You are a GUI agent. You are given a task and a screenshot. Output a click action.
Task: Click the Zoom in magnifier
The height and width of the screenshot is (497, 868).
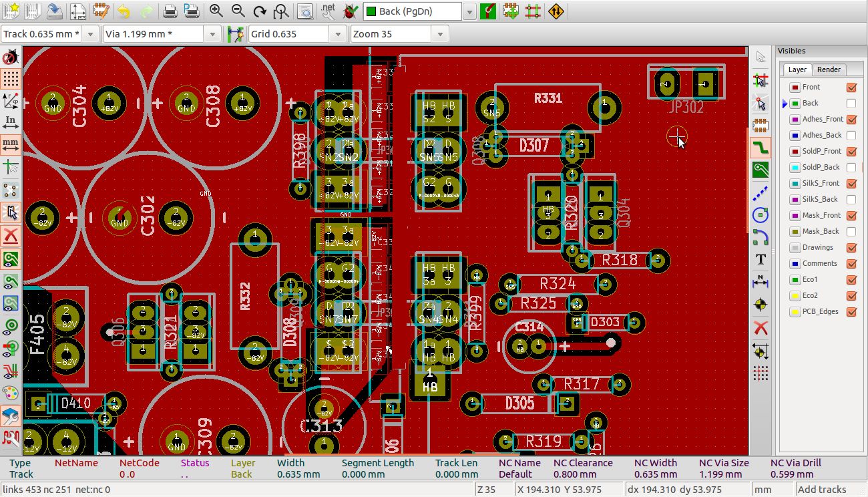pyautogui.click(x=216, y=11)
